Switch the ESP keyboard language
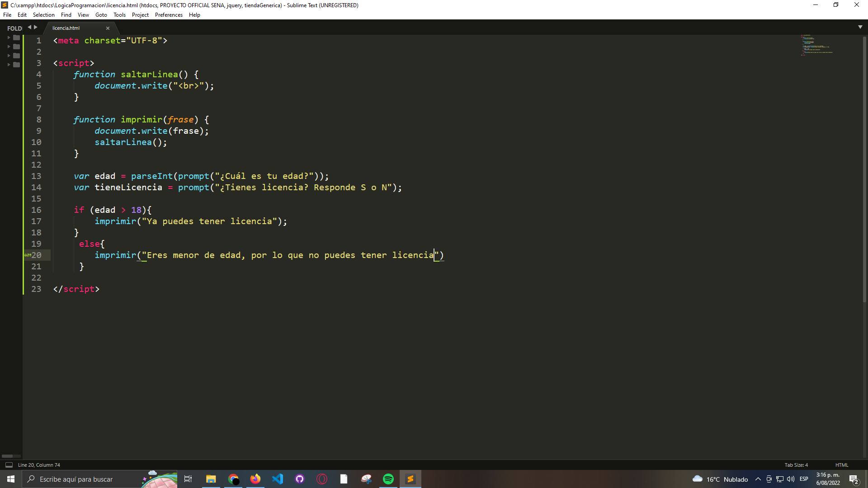 (804, 479)
